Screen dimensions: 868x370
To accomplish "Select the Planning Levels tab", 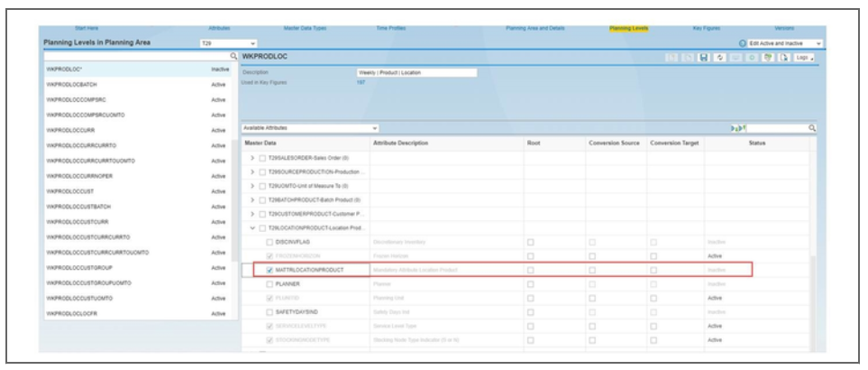I will 629,28.
